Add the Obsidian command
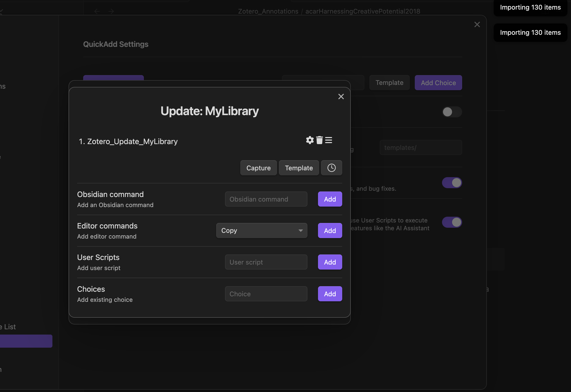Viewport: 571px width, 392px height. (x=330, y=199)
